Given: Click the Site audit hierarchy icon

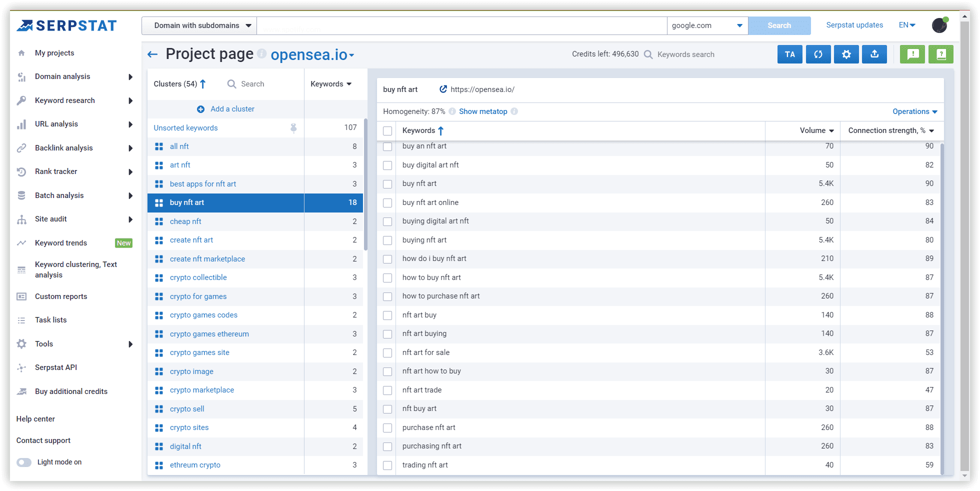Looking at the screenshot, I should point(21,219).
